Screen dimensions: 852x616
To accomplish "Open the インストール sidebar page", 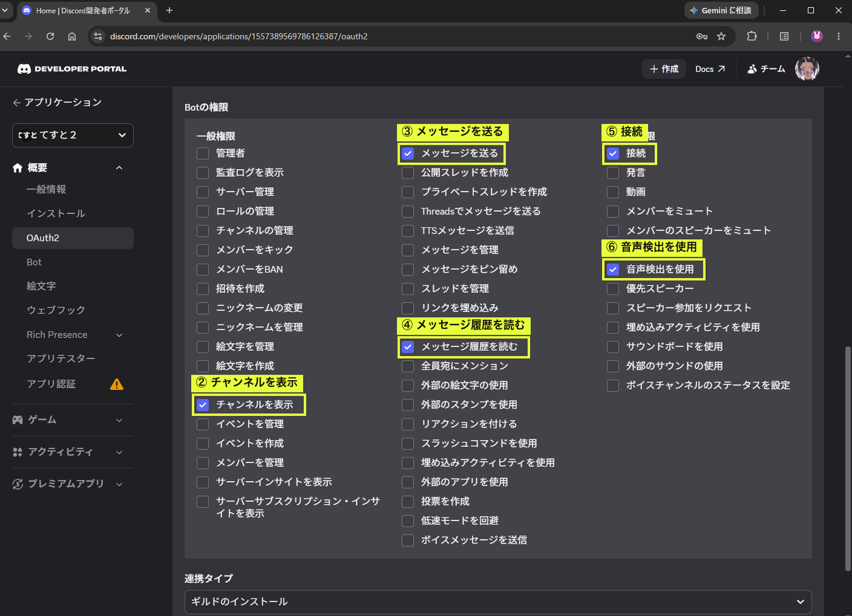I will click(x=56, y=213).
